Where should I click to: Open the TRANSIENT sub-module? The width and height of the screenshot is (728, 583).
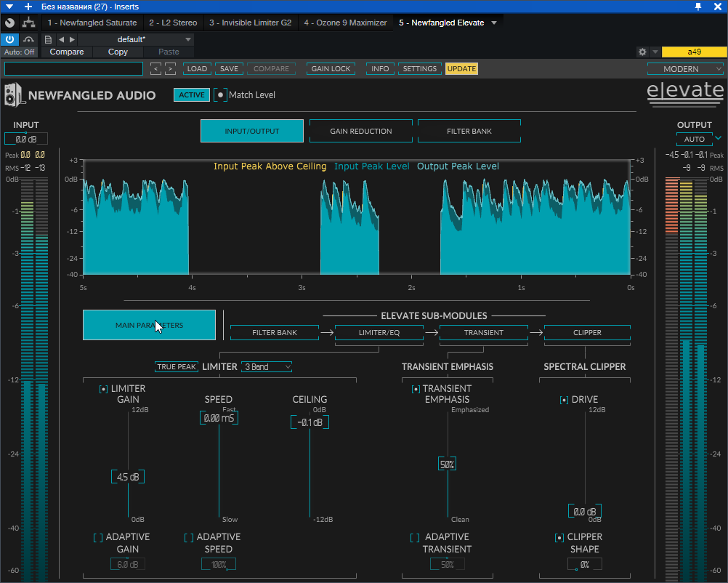483,333
